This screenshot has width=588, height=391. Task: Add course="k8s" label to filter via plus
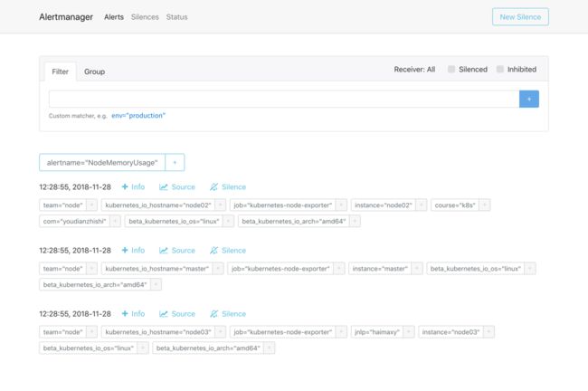(485, 205)
